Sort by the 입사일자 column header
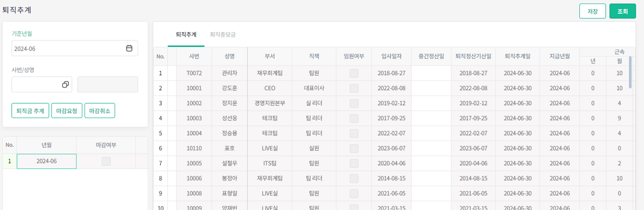The width and height of the screenshot is (644, 210). point(391,57)
